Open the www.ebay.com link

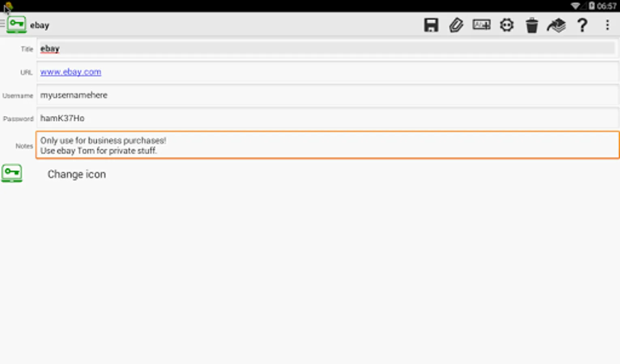pos(70,72)
